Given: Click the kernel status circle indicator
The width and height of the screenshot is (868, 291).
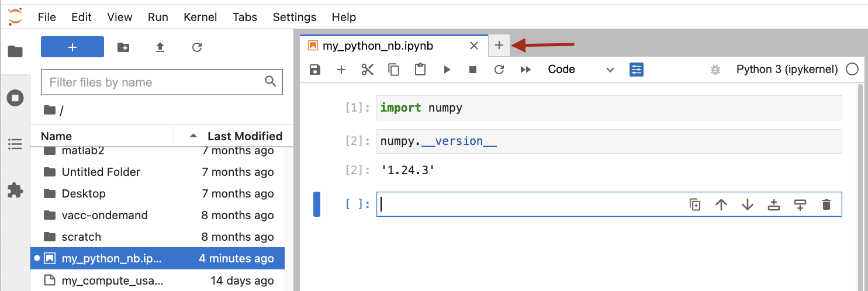Looking at the screenshot, I should (x=852, y=70).
